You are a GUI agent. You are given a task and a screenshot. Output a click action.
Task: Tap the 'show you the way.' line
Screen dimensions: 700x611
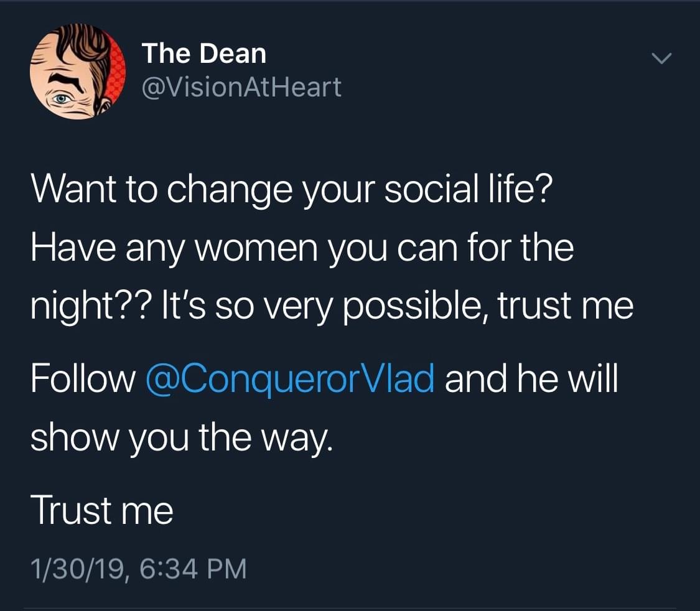pos(182,438)
